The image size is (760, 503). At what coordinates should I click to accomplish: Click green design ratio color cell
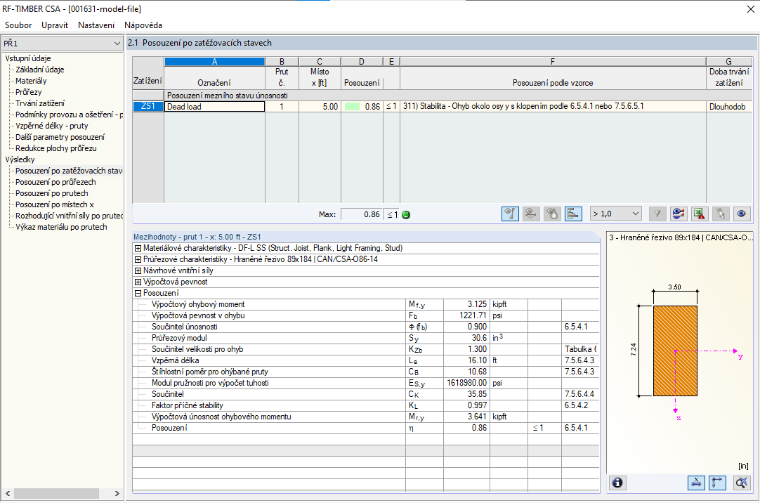pos(351,107)
